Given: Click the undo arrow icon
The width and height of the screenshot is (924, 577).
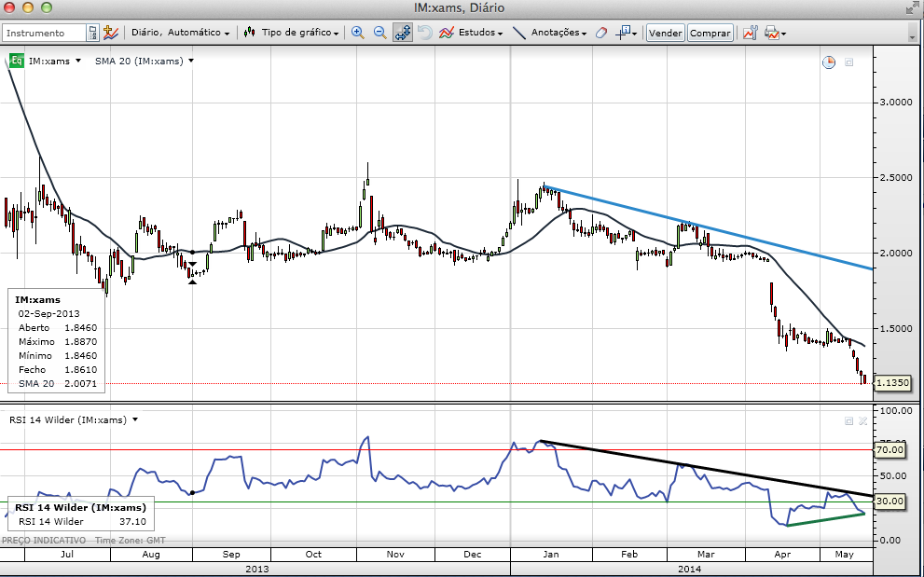Looking at the screenshot, I should click(424, 33).
